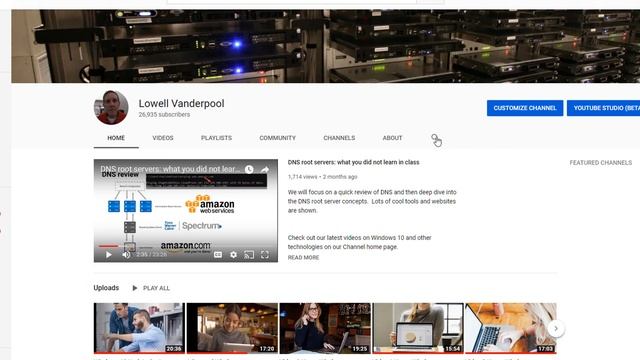Click the server rack channel banner
The width and height of the screenshot is (640, 360).
click(x=325, y=46)
